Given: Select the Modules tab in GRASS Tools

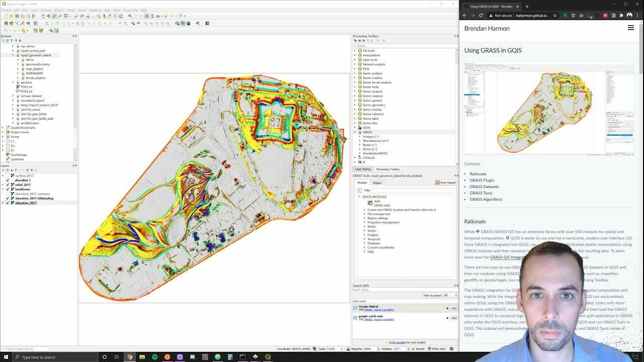Looking at the screenshot, I should pos(362,183).
